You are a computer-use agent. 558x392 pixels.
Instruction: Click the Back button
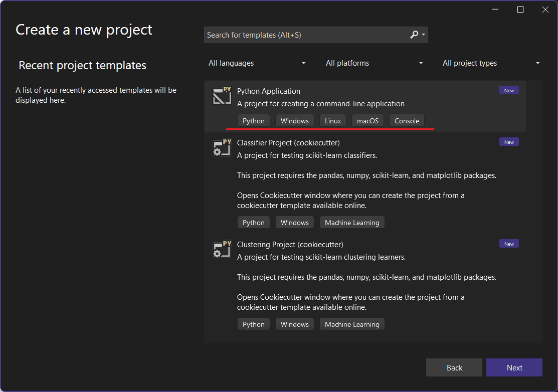coord(454,367)
